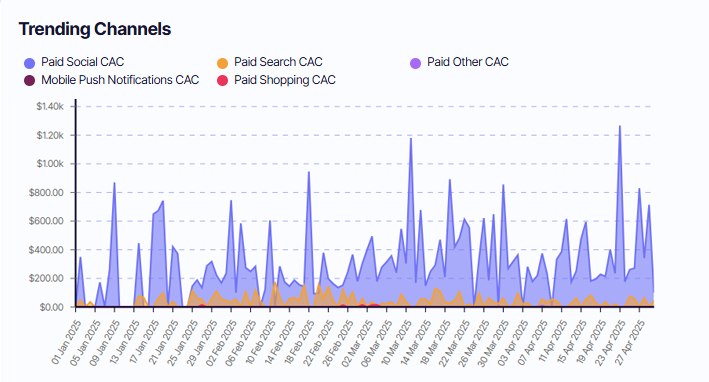
Task: Click the Paid Social peak near 10 Mar 2025
Action: point(411,138)
